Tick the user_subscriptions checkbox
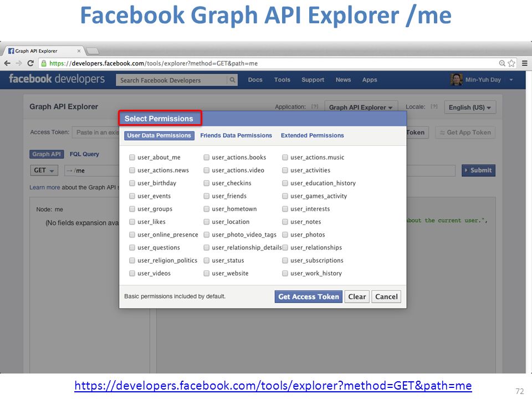532x399 pixels. pyautogui.click(x=285, y=260)
